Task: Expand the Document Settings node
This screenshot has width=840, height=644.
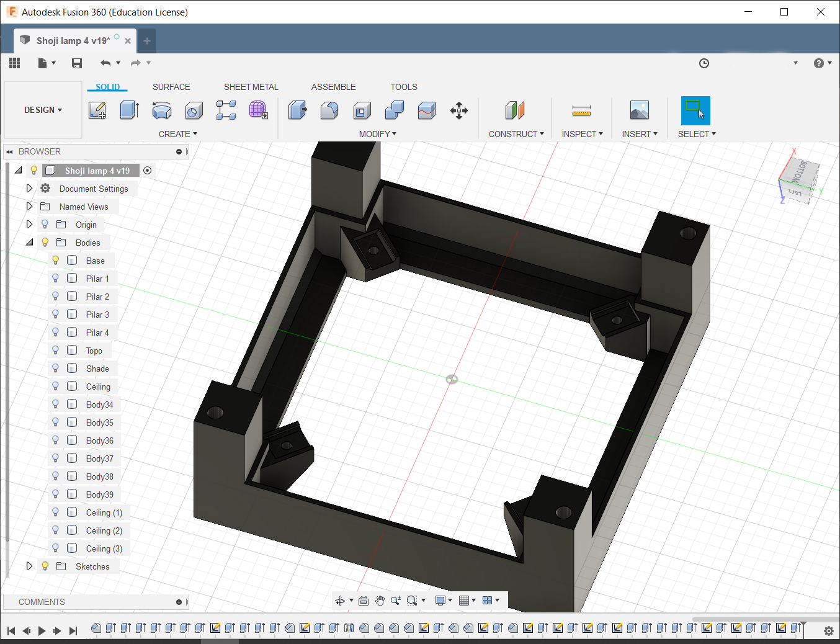Action: click(x=29, y=189)
